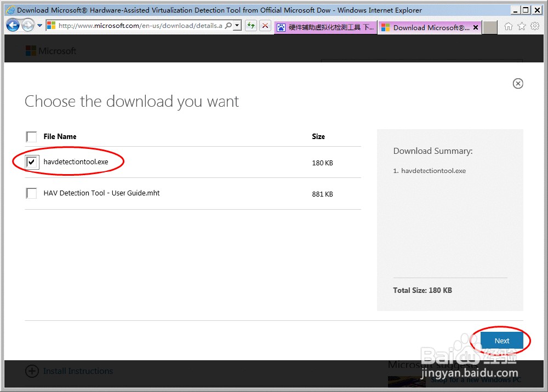
Task: Click the summary entry 1. havdetectiontool.exe
Action: point(430,171)
